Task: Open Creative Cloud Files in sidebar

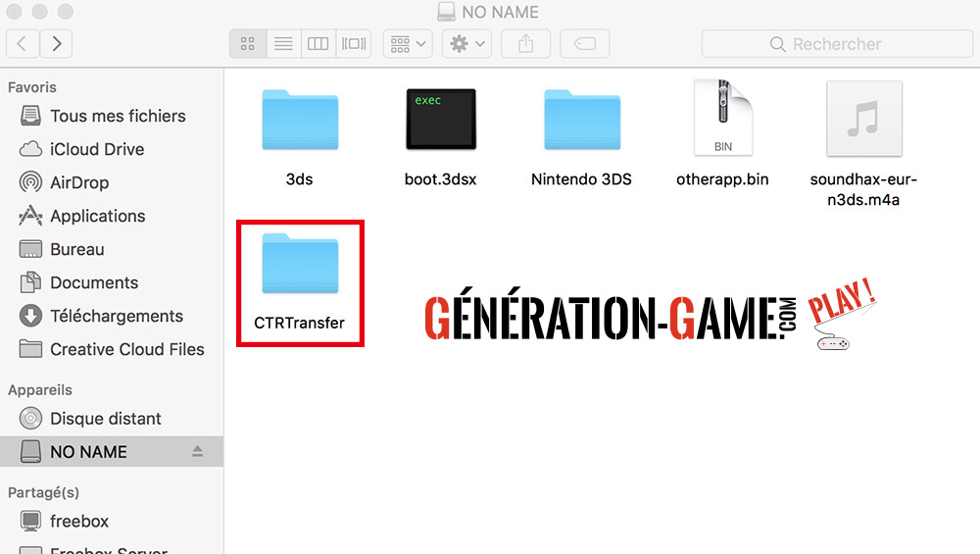Action: pos(112,349)
